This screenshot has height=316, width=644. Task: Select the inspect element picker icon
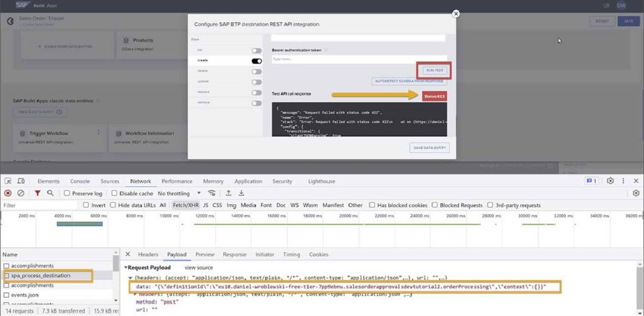point(8,181)
